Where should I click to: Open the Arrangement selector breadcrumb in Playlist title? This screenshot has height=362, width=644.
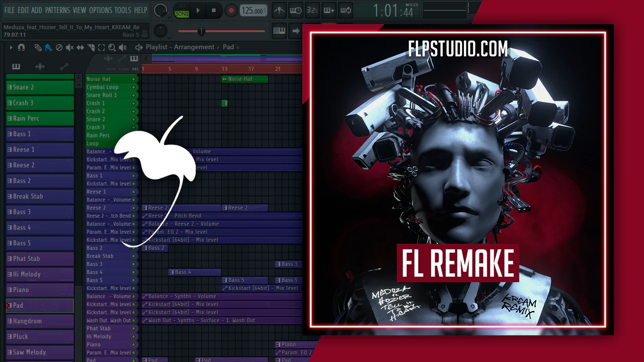tap(193, 47)
